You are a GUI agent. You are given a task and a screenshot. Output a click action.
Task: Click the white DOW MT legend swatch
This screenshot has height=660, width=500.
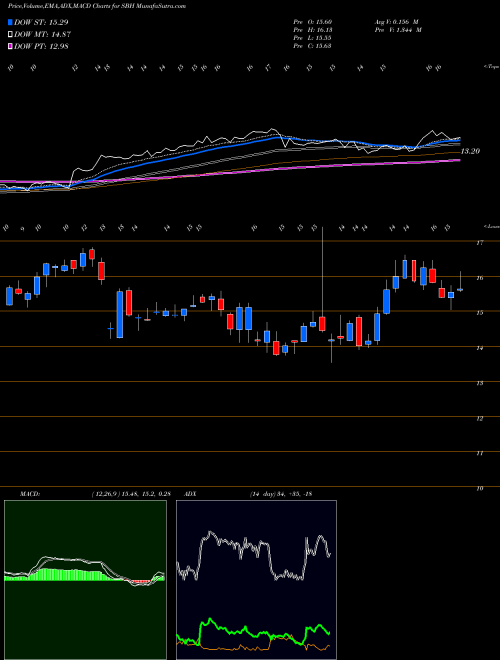coord(11,35)
